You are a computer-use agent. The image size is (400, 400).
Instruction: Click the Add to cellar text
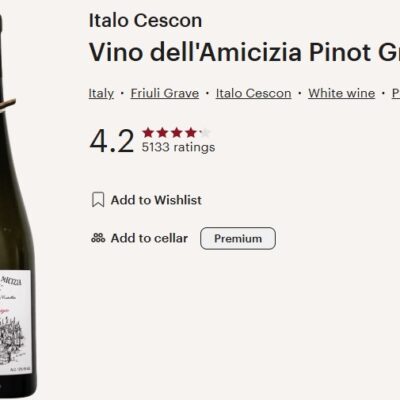coord(149,238)
